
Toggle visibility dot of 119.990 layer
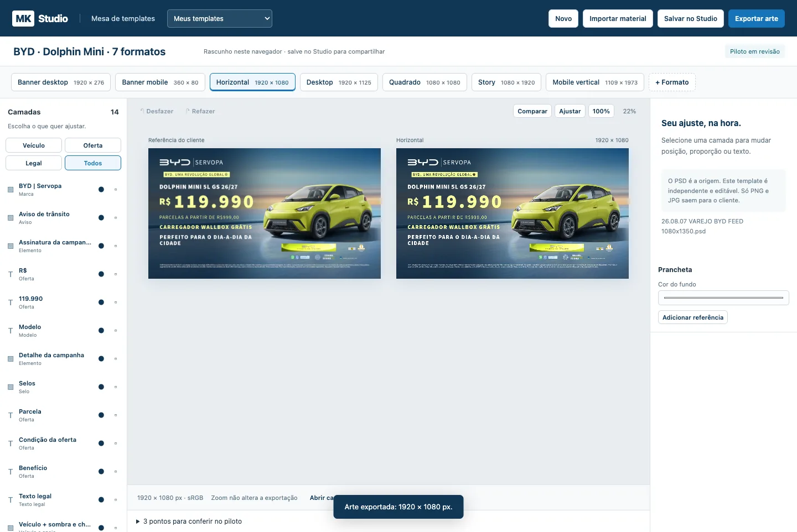tap(101, 302)
